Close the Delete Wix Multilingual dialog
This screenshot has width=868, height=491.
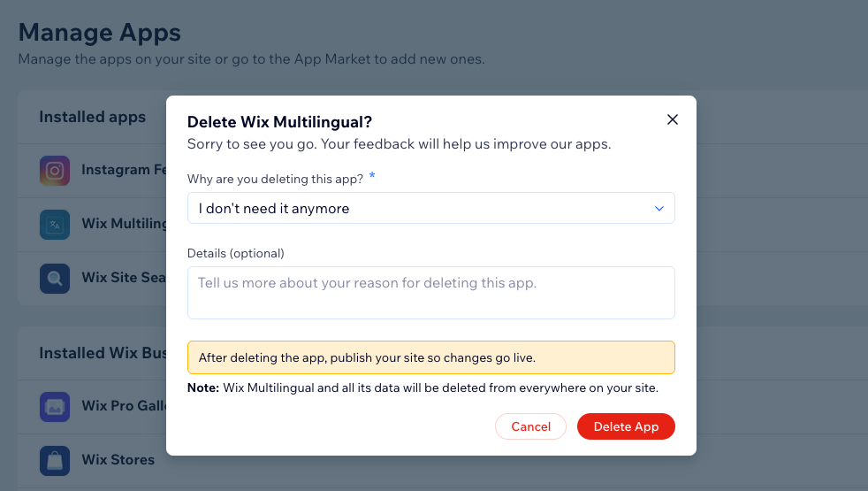click(x=672, y=119)
